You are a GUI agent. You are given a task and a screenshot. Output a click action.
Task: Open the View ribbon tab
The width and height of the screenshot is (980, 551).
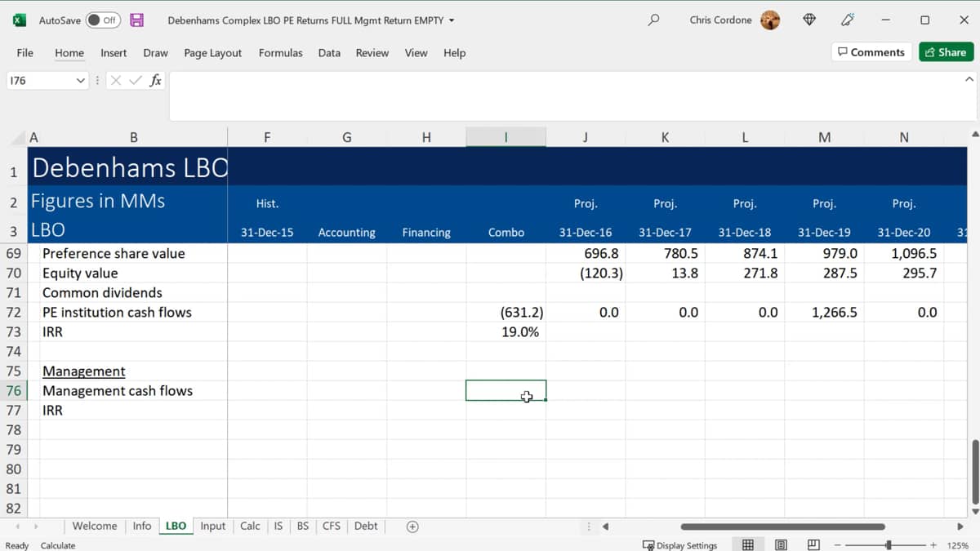click(416, 52)
